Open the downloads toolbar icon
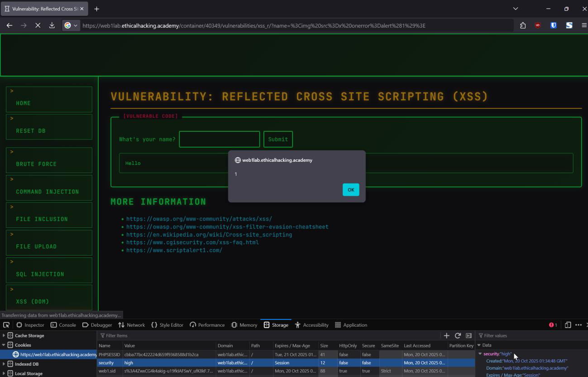The image size is (588, 377). coord(52,25)
